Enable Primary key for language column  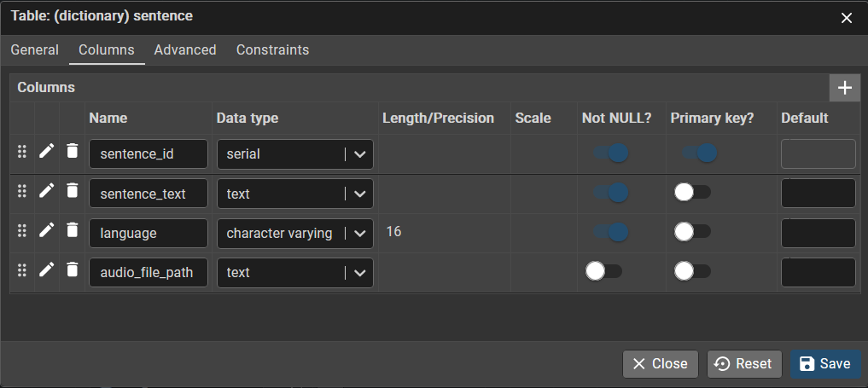click(692, 232)
